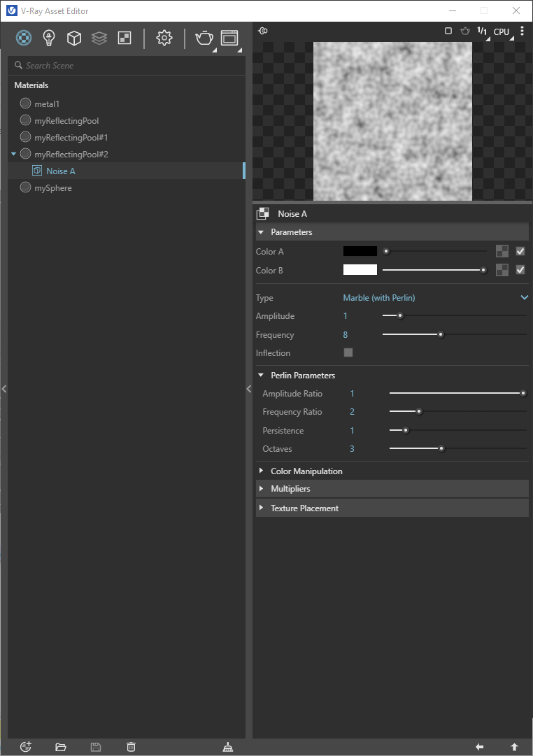Collapse the right panel with middle arrow

click(x=249, y=389)
